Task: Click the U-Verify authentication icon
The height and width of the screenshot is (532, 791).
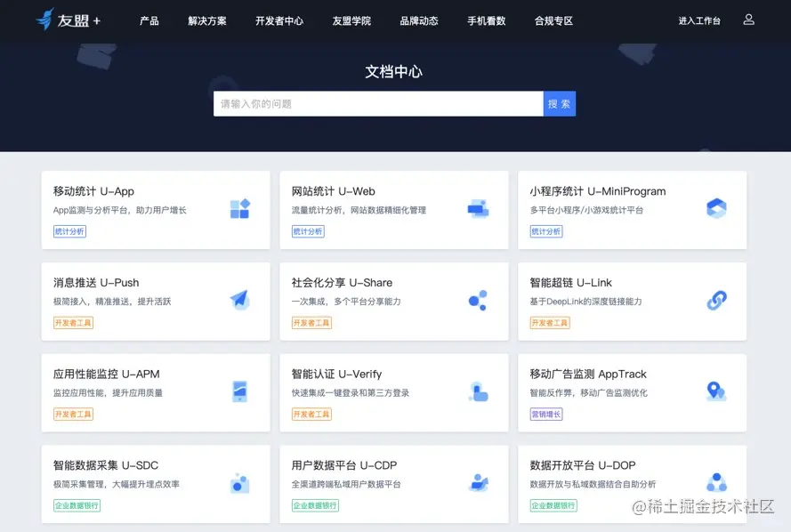Action: coord(478,391)
